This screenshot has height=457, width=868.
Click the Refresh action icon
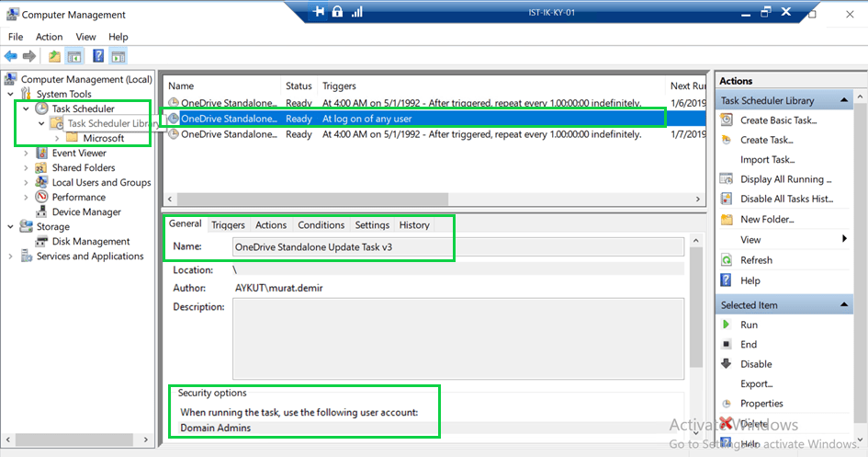727,260
